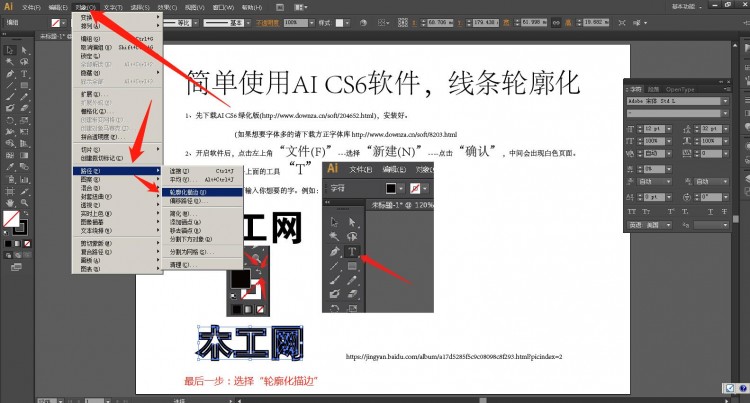Toggle Superscript in Character panel
The image size is (750, 403).
671,211
